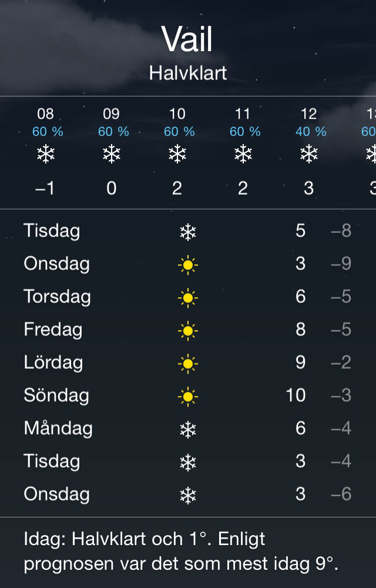Tap the sun icon on Söndag row
376x588 pixels.
click(187, 397)
